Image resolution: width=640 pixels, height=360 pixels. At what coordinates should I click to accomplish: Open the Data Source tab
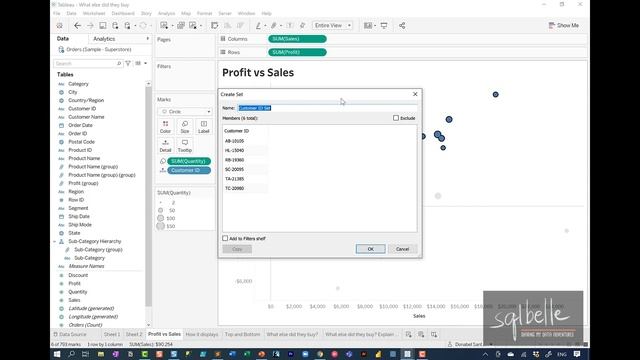(70, 334)
